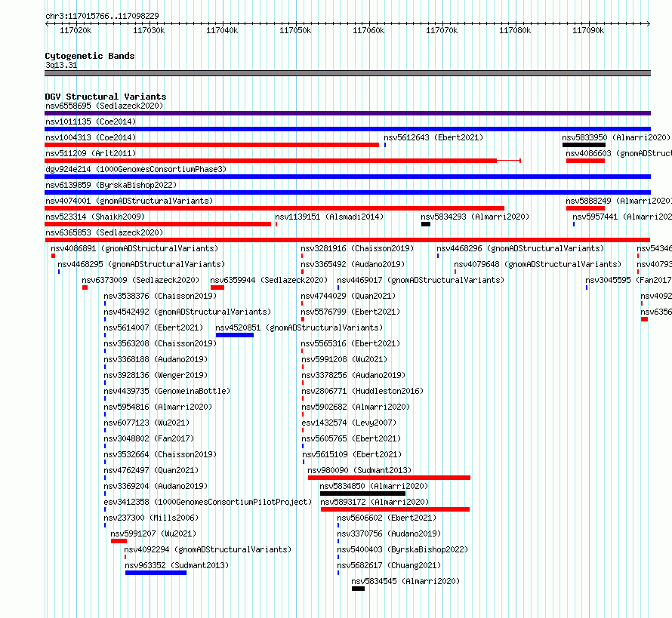The width and height of the screenshot is (672, 618).
Task: Open nsv6359944 (Sedlazeck2020) variant
Action: click(x=269, y=280)
